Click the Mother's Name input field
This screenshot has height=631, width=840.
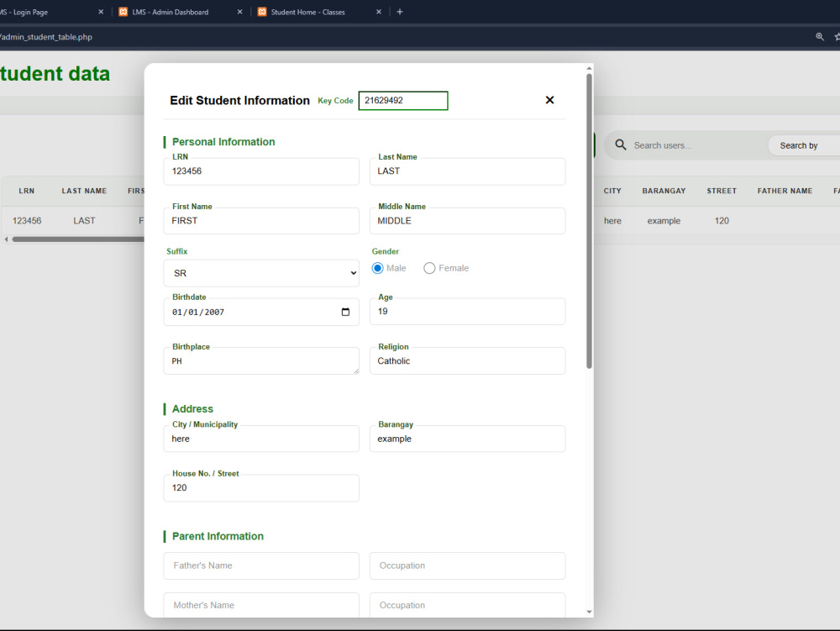point(261,605)
